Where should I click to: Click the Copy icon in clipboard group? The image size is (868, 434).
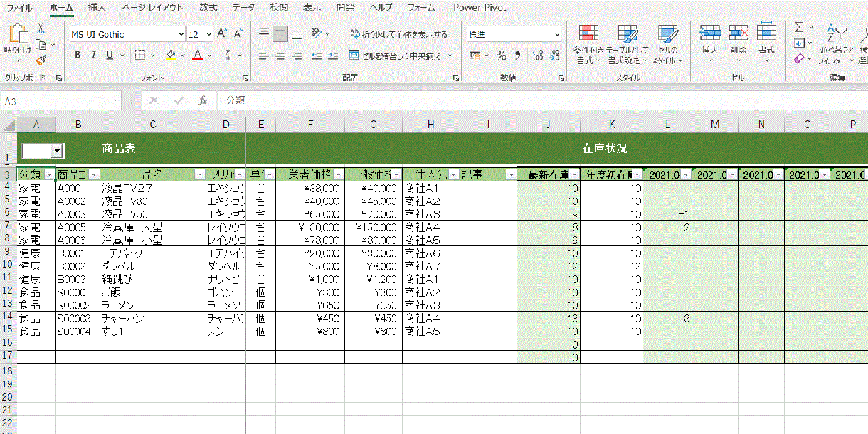[41, 45]
